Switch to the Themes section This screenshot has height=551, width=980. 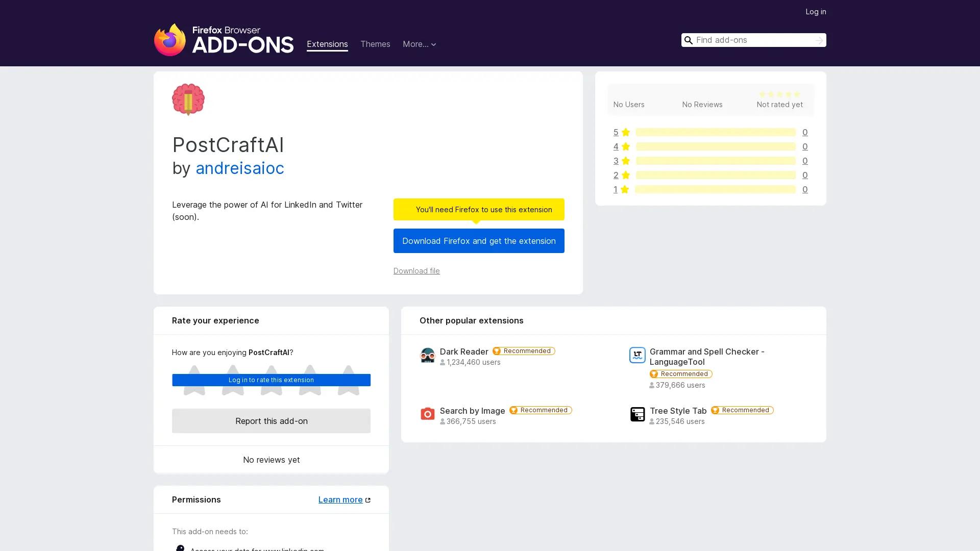(x=375, y=44)
